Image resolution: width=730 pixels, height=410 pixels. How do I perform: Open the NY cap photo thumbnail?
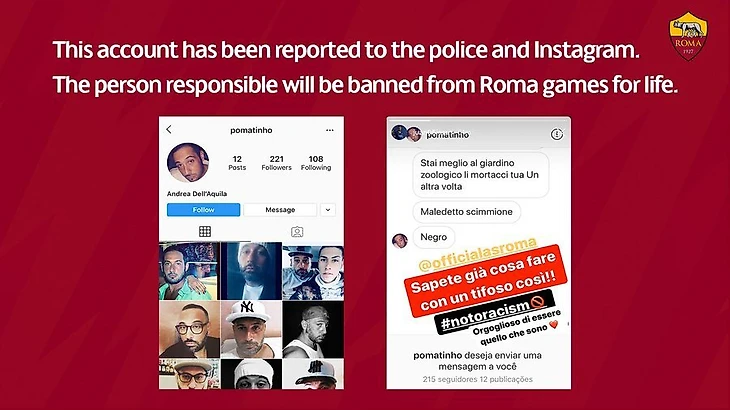click(x=251, y=329)
